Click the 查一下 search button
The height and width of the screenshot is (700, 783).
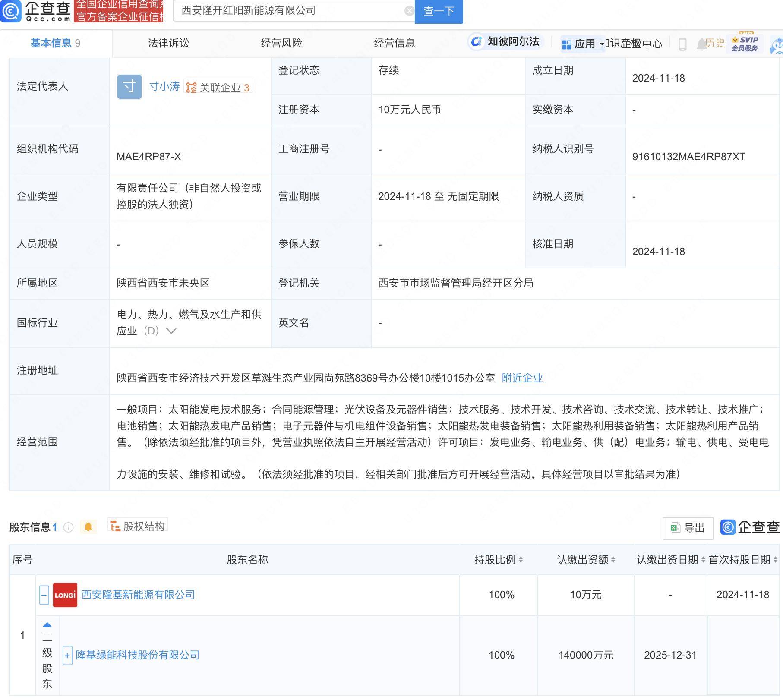[x=439, y=11]
